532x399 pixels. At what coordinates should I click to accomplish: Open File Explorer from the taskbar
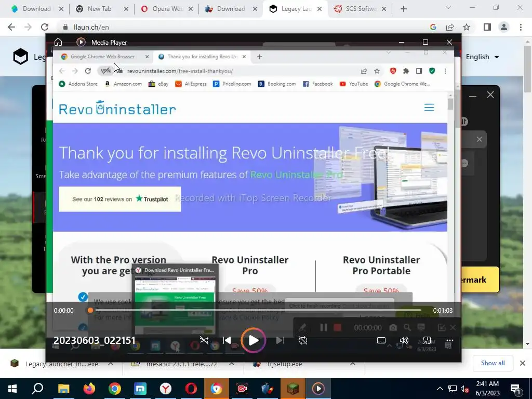[63, 389]
